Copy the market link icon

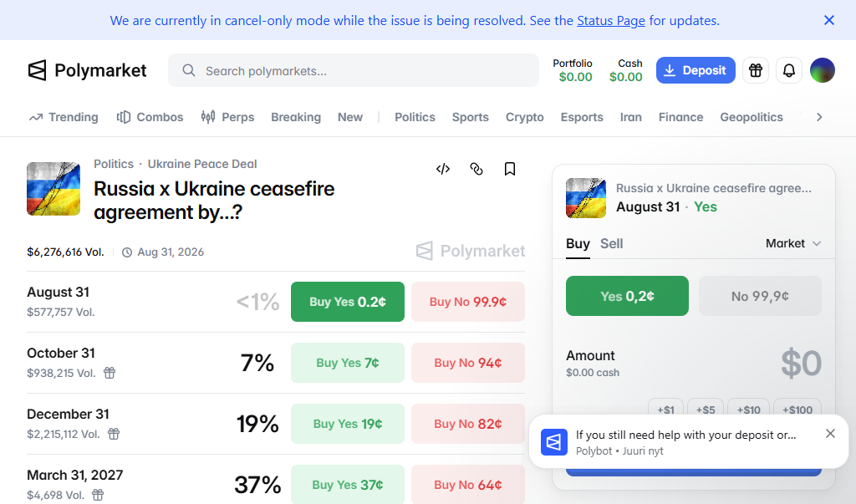tap(476, 169)
